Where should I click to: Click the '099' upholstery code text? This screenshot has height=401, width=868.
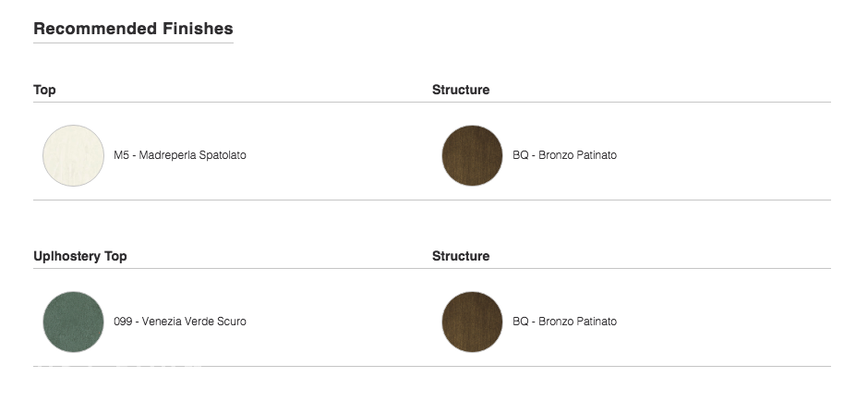point(123,322)
